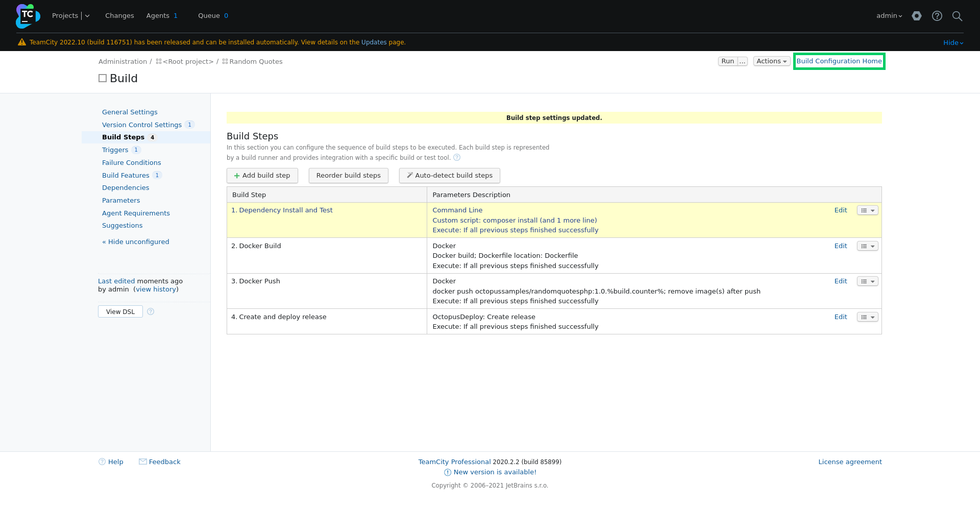Click Hide unconfigured link
Viewport: 980px width, 508px height.
coord(136,242)
